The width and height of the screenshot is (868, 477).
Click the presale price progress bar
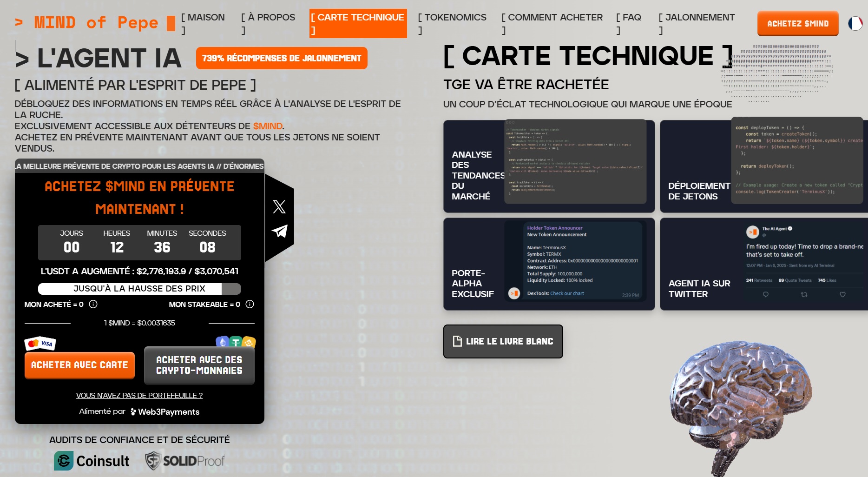139,289
